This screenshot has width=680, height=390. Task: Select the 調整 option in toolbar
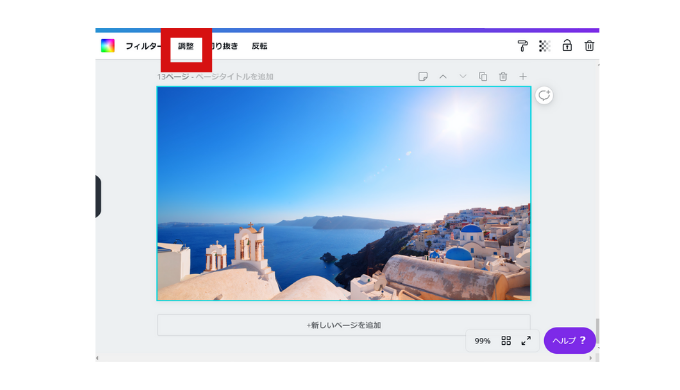186,46
